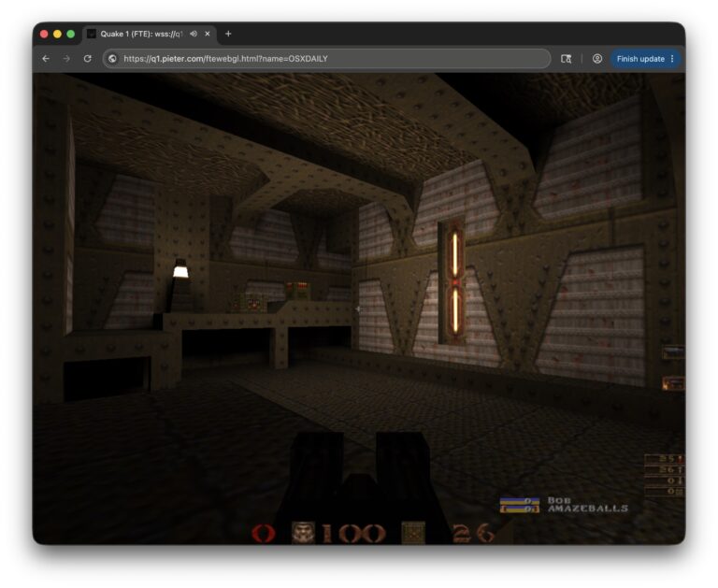Viewport: 718px width, 588px height.
Task: Click the glowing wall light fixture
Action: pos(455,283)
